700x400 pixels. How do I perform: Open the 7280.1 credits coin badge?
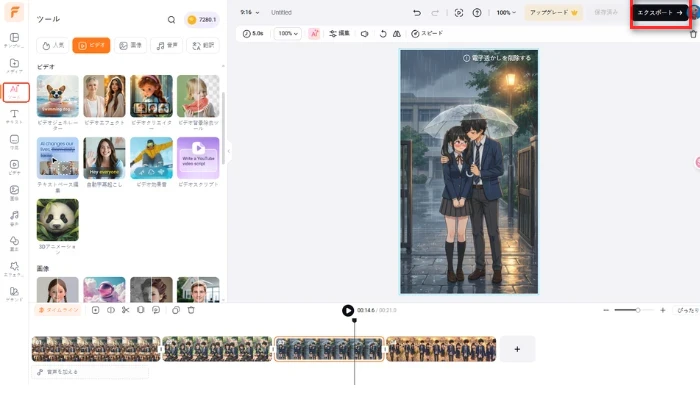tap(201, 20)
